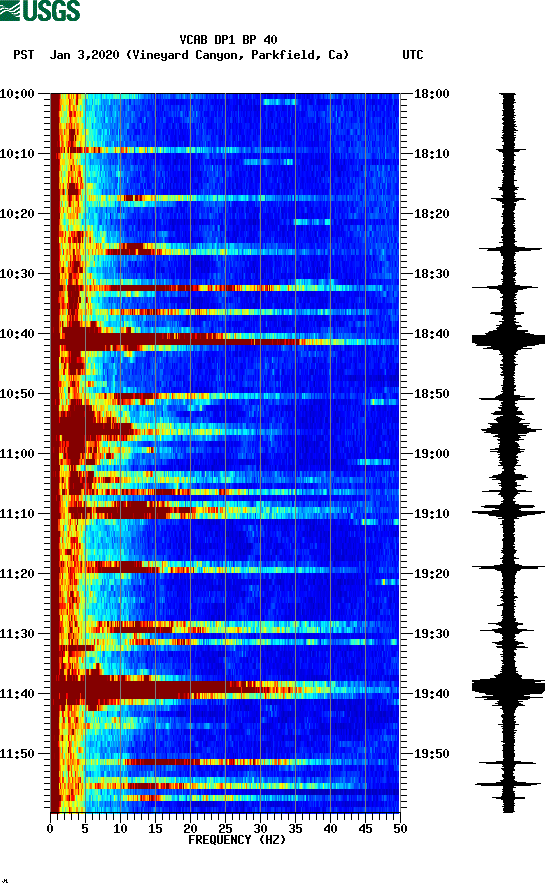This screenshot has width=552, height=892.
Task: Click the PST timezone label
Action: [24, 55]
